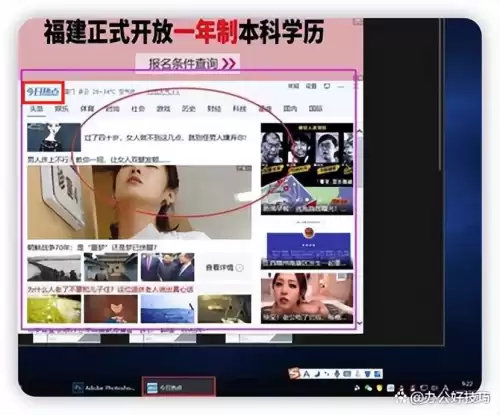Open the 男人床上不行 headline link
This screenshot has width=500, height=415.
[98, 160]
